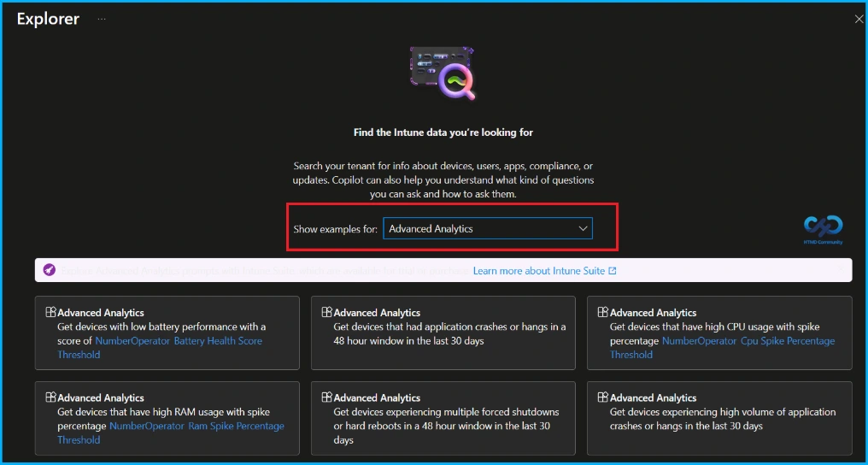Open the Explorer ellipsis more options menu
The height and width of the screenshot is (465, 868).
coord(102,19)
